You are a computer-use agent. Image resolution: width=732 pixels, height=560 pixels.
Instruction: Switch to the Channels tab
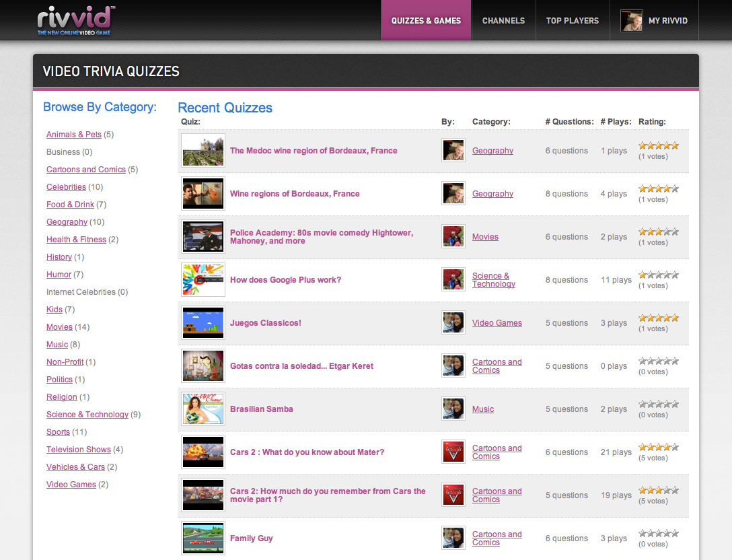coord(503,21)
